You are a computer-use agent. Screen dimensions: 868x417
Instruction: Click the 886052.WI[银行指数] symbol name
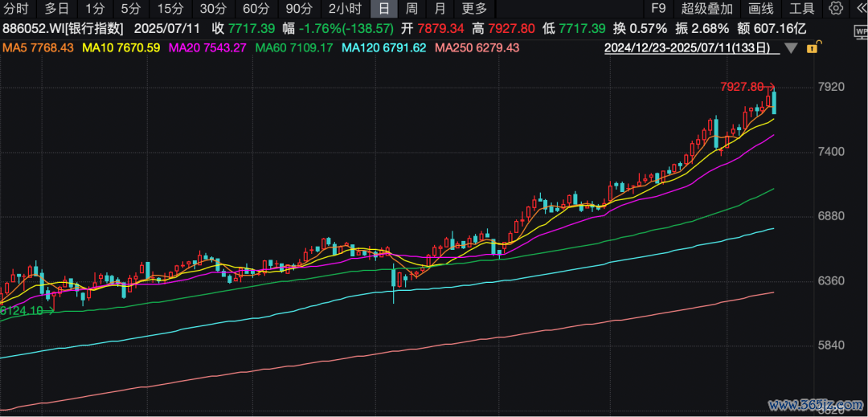coord(63,28)
